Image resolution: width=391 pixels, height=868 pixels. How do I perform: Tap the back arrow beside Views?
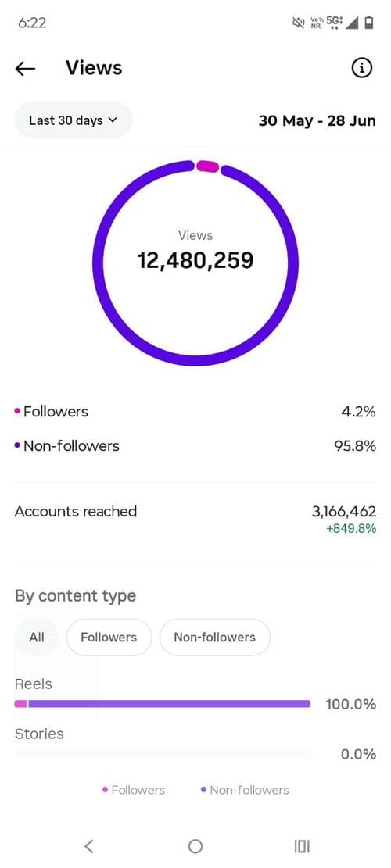[25, 69]
